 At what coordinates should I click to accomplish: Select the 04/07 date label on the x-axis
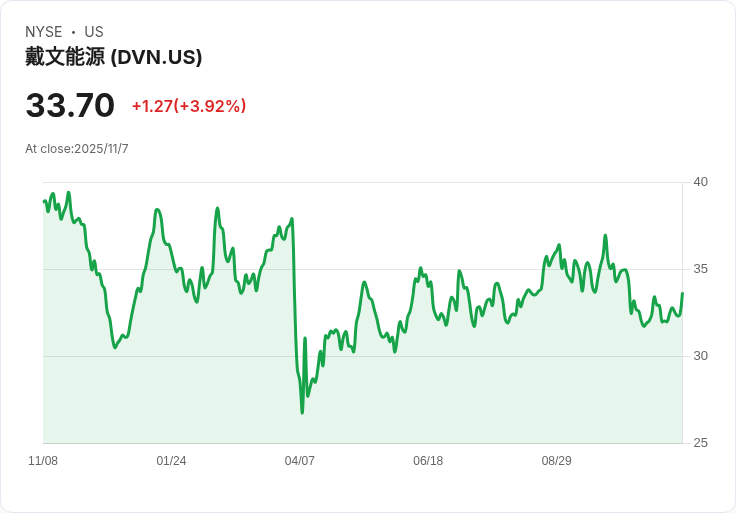click(299, 461)
